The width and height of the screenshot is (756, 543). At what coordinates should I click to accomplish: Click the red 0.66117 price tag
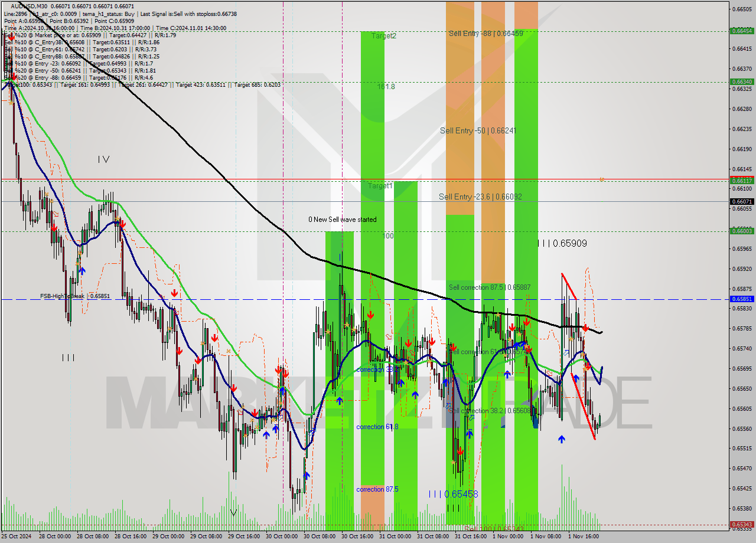[742, 181]
